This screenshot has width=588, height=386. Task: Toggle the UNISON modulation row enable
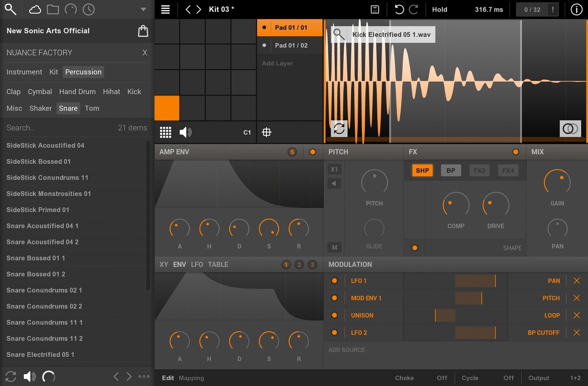(334, 315)
